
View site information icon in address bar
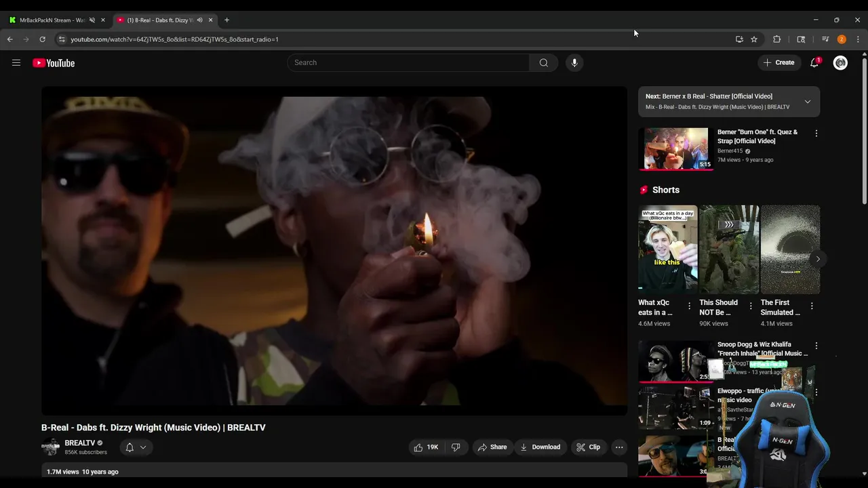tap(62, 39)
